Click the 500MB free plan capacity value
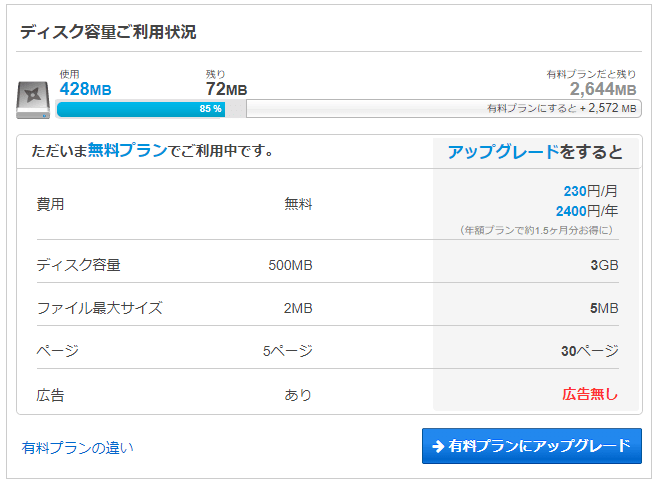Image resolution: width=656 pixels, height=483 pixels. 290,265
